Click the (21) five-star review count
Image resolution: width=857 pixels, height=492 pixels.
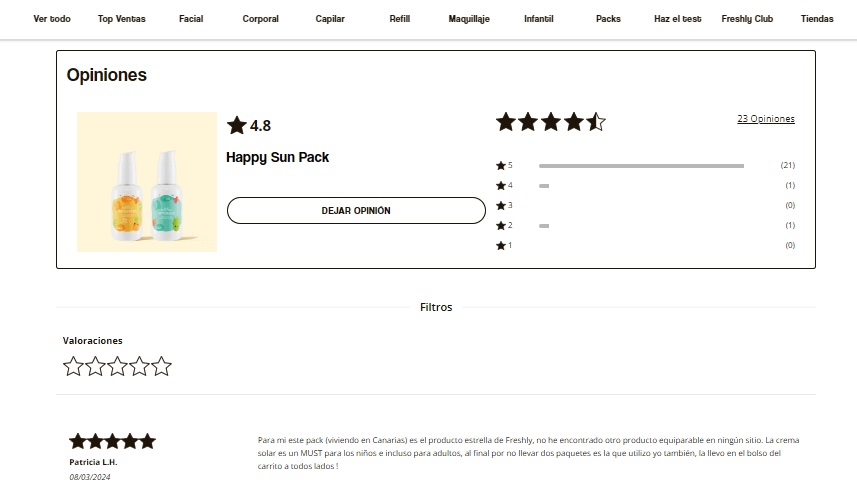[x=788, y=165]
